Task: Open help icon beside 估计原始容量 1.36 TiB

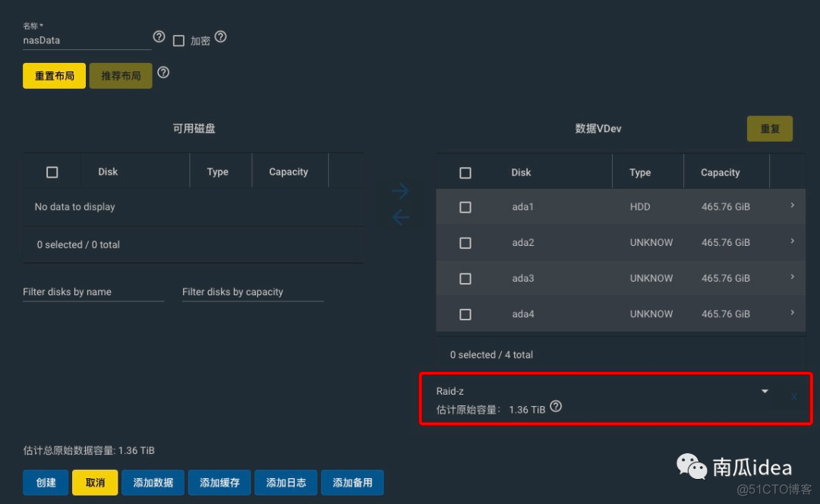Action: click(x=556, y=406)
